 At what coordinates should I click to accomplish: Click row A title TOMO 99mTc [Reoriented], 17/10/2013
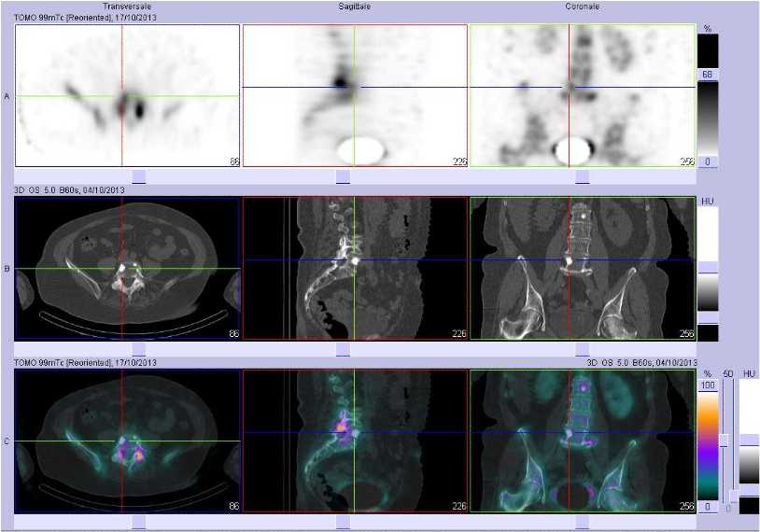tap(85, 18)
